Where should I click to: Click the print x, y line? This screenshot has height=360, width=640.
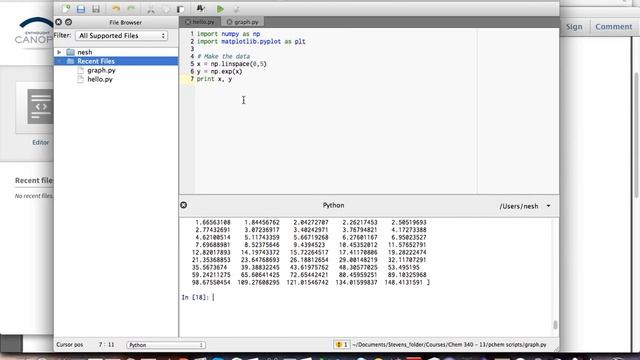[214, 79]
